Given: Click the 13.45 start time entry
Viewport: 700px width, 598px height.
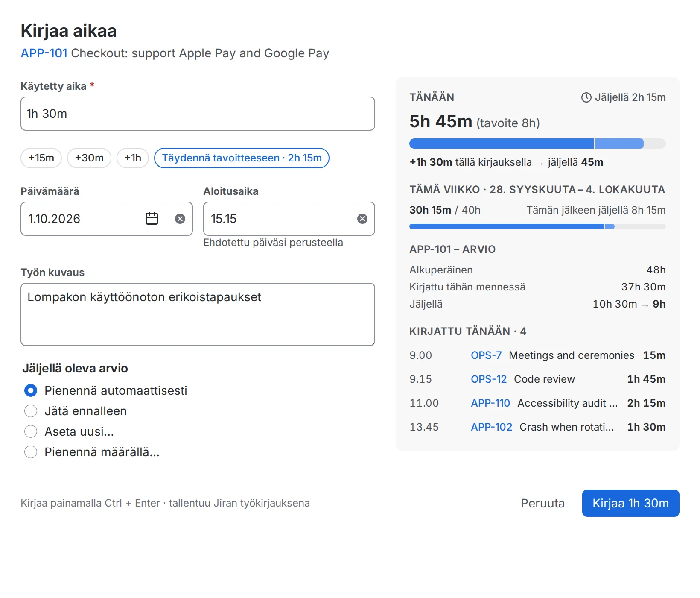Looking at the screenshot, I should pyautogui.click(x=424, y=427).
